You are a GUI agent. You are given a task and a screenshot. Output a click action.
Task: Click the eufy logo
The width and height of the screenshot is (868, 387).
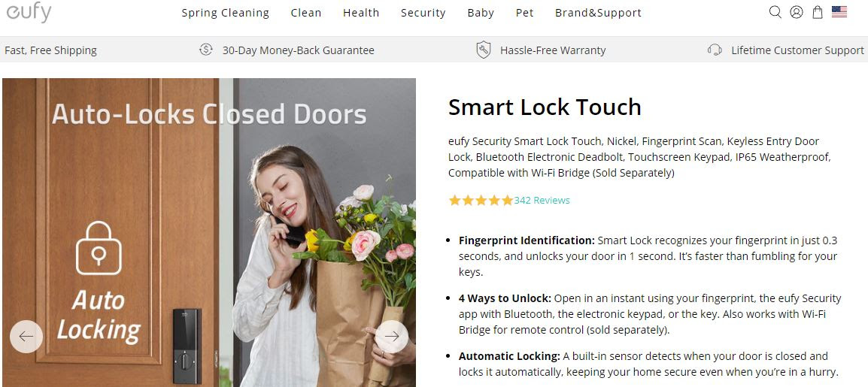tap(29, 11)
